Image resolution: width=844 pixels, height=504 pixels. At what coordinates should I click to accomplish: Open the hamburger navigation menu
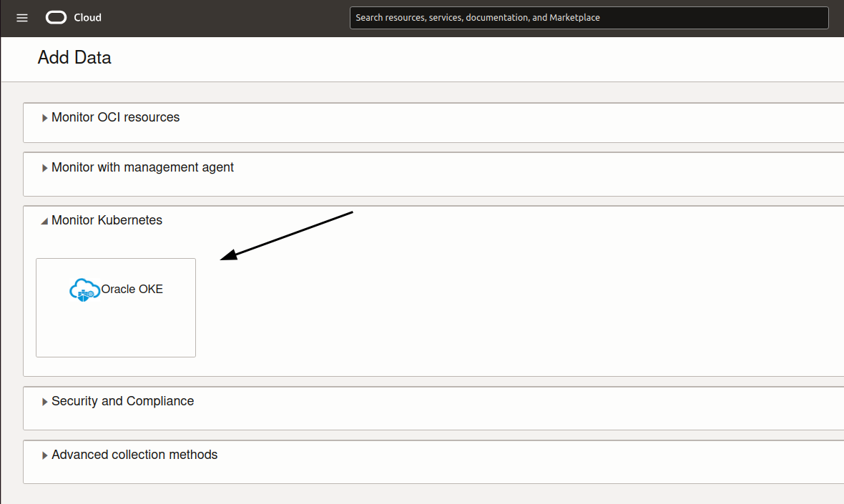[x=22, y=18]
